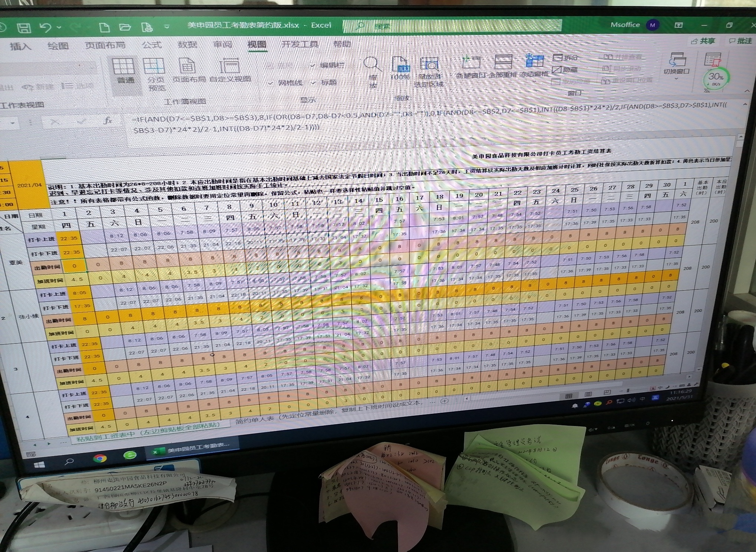This screenshot has width=756, height=552.
Task: Click the 冻结窗格 freeze panes icon
Action: pos(534,61)
